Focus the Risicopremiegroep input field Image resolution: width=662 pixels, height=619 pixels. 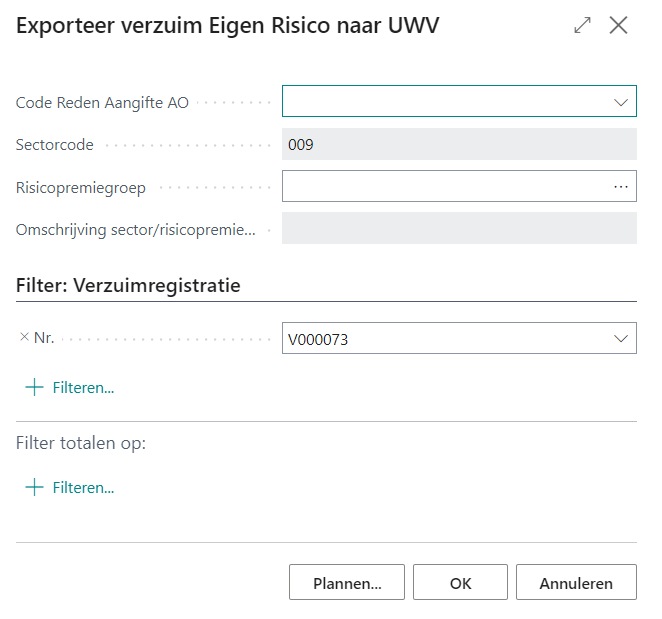(444, 187)
